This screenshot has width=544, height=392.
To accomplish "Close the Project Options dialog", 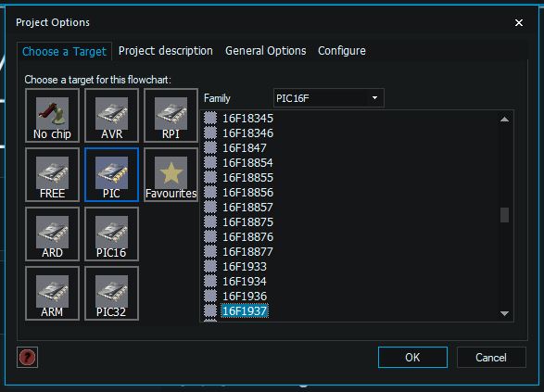I will [x=519, y=23].
